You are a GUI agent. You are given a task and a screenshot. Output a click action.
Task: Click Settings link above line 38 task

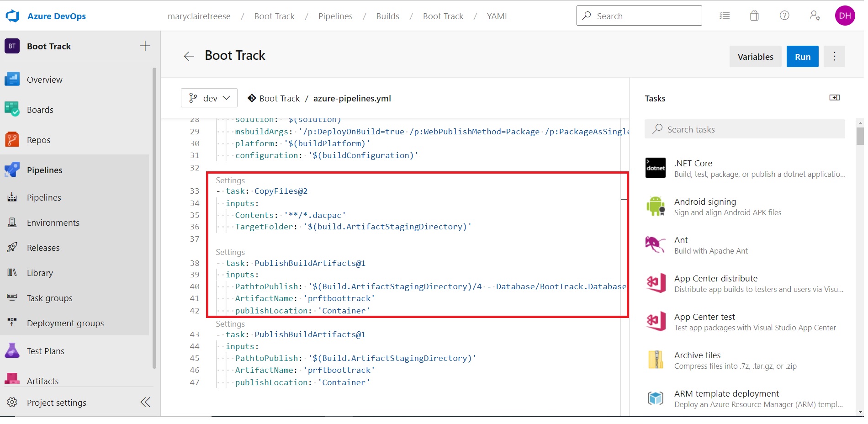pyautogui.click(x=230, y=252)
